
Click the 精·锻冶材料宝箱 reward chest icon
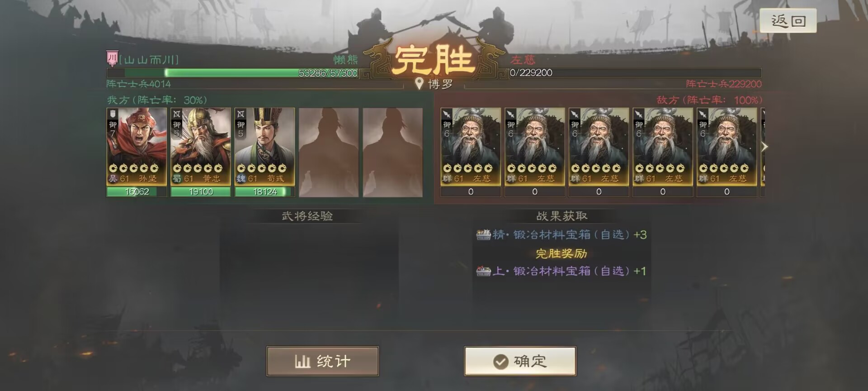[x=483, y=234]
